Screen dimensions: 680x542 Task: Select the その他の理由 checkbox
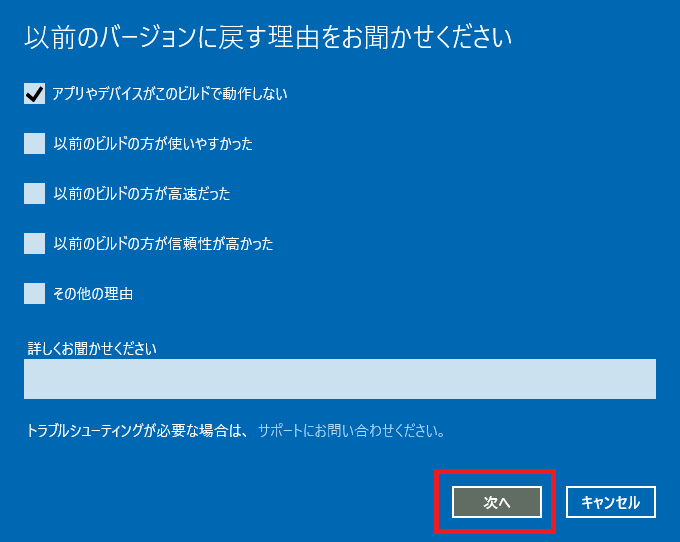tap(34, 294)
